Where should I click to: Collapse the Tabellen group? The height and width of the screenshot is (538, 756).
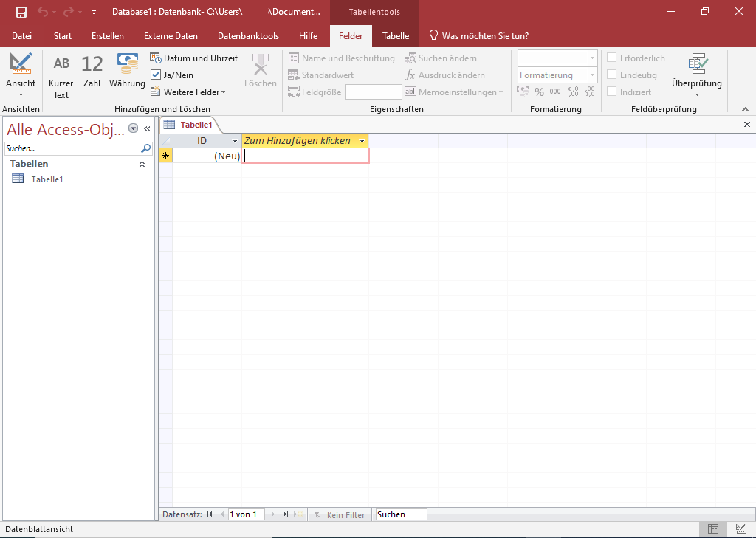click(142, 164)
